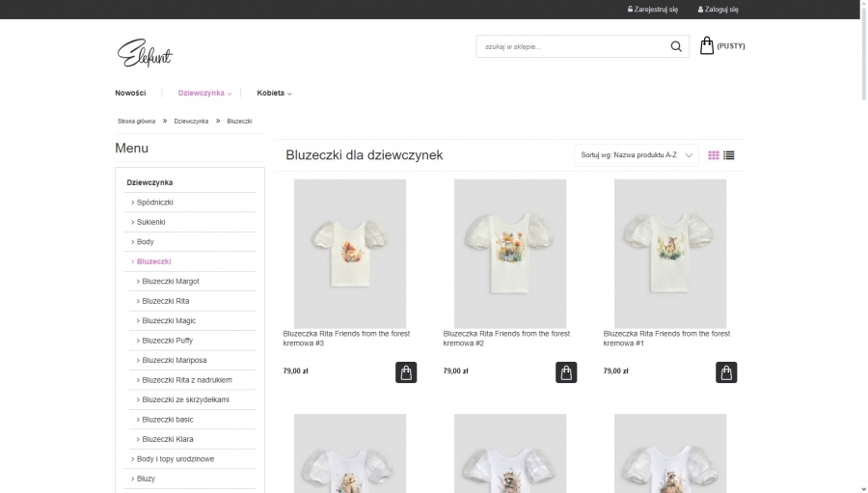
Task: Click Bluzeczka Rita kremowa #3 title
Action: click(x=346, y=339)
